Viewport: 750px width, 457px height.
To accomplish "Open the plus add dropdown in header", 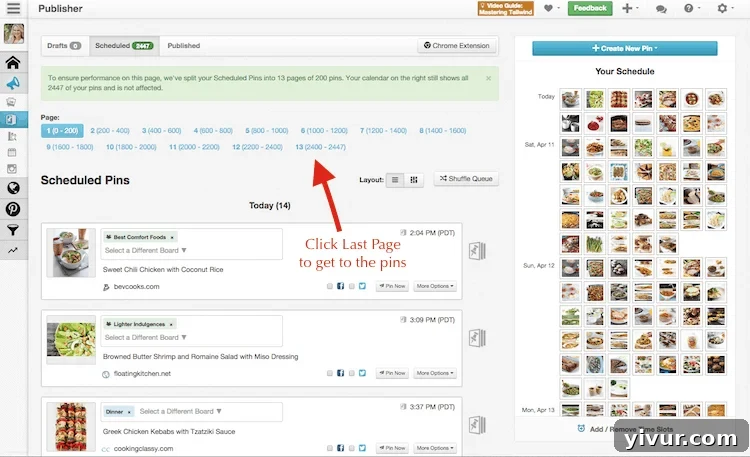I will tap(630, 8).
